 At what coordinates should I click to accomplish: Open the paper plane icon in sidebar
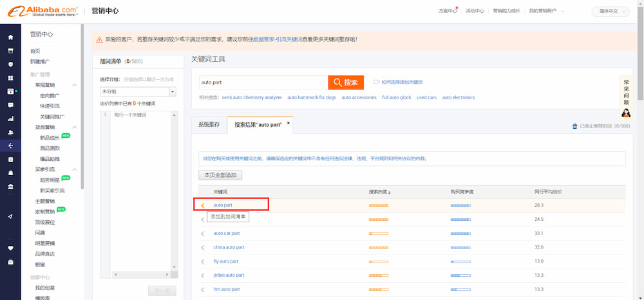tap(11, 216)
